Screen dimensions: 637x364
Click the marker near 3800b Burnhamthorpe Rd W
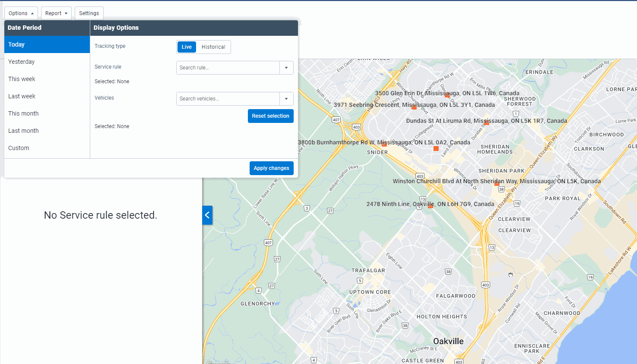pos(384,145)
